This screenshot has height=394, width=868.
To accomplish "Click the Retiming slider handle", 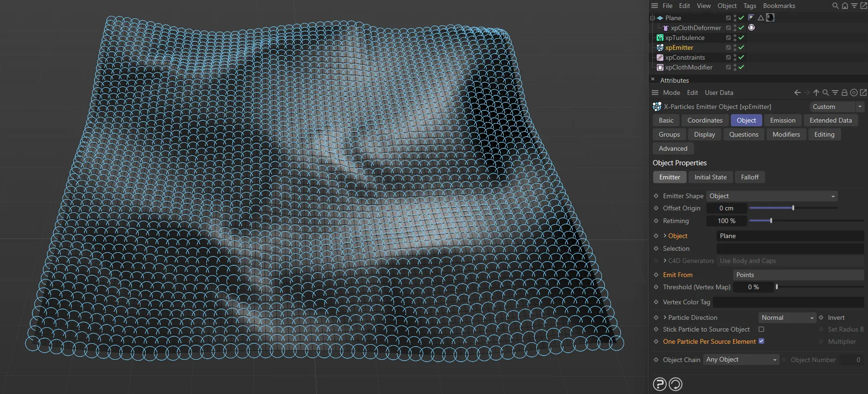I will click(771, 220).
